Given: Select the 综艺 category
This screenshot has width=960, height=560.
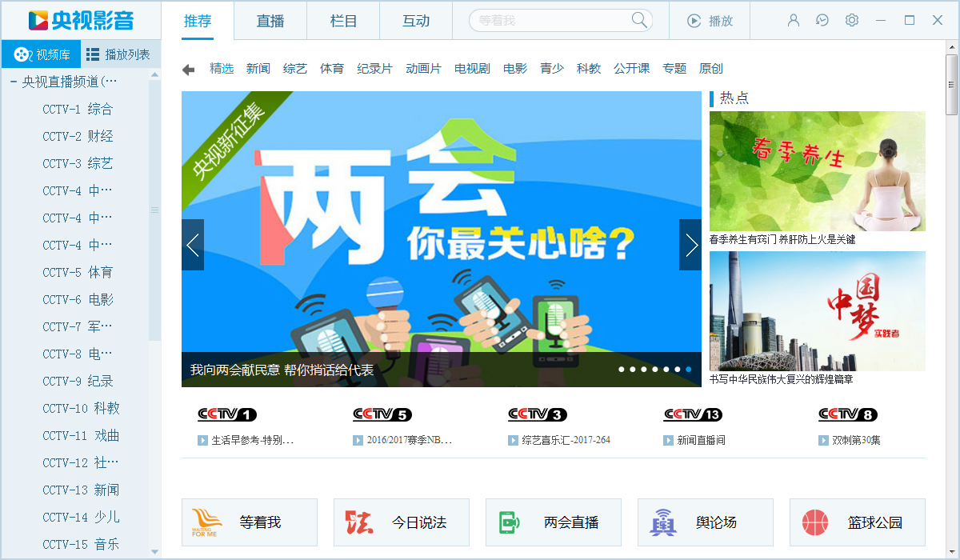Looking at the screenshot, I should tap(295, 69).
